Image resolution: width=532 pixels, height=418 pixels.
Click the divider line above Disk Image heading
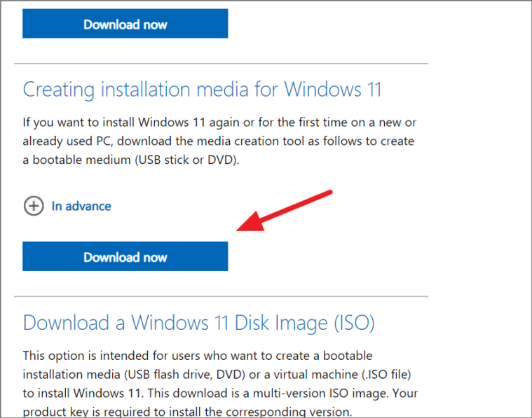(221, 296)
